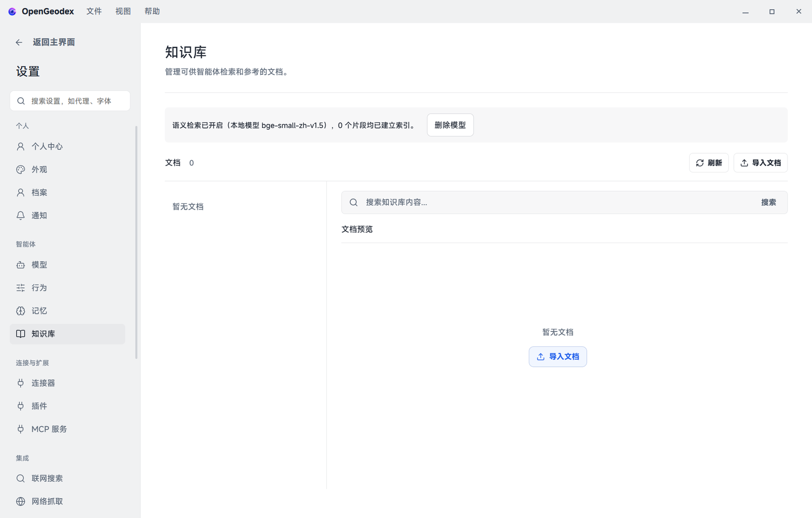Click the OpenGeodex logo icon

12,11
